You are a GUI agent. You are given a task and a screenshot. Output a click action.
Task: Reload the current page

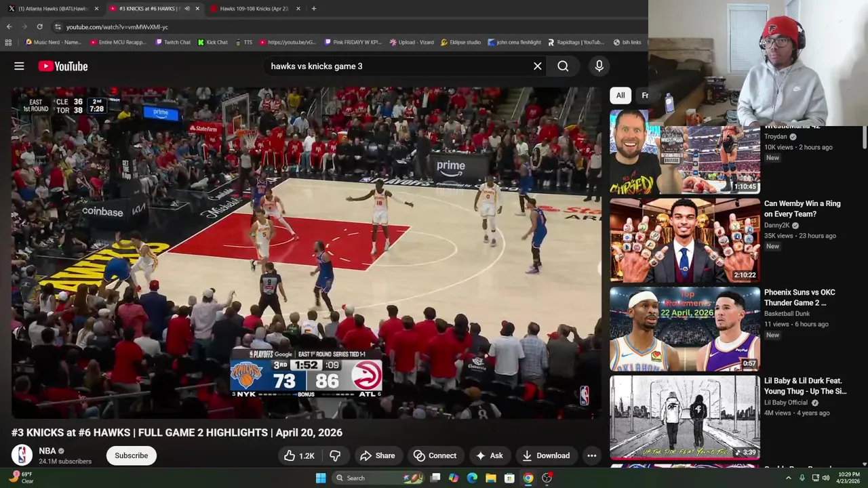pyautogui.click(x=39, y=26)
